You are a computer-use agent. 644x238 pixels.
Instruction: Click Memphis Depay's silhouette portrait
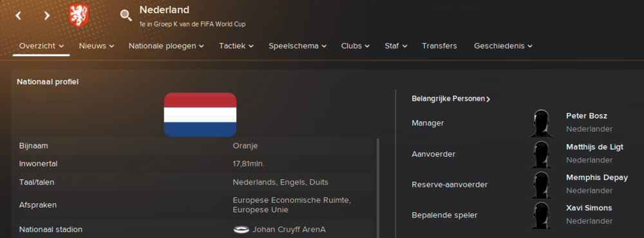pos(541,185)
